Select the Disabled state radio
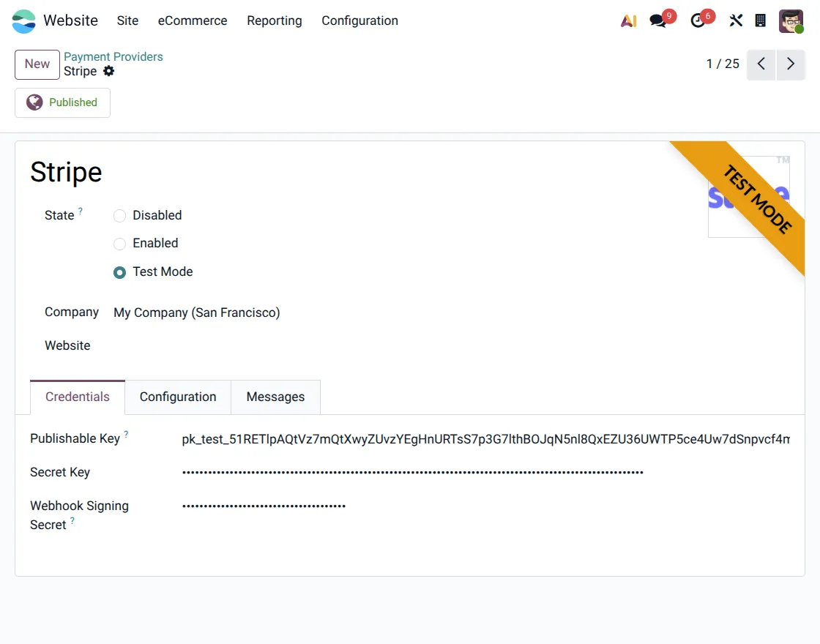The image size is (820, 644). (x=119, y=215)
